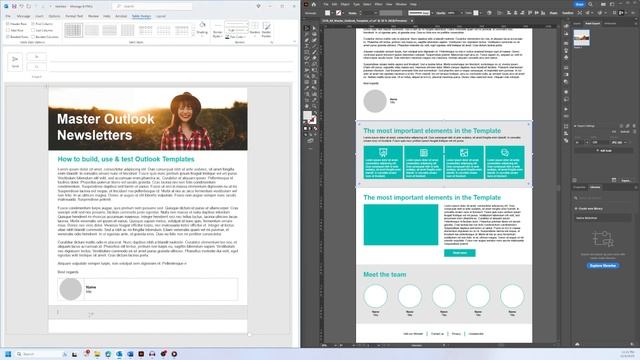Open the Illustrator Window menu
Image resolution: width=640 pixels, height=360 pixels.
(401, 4)
